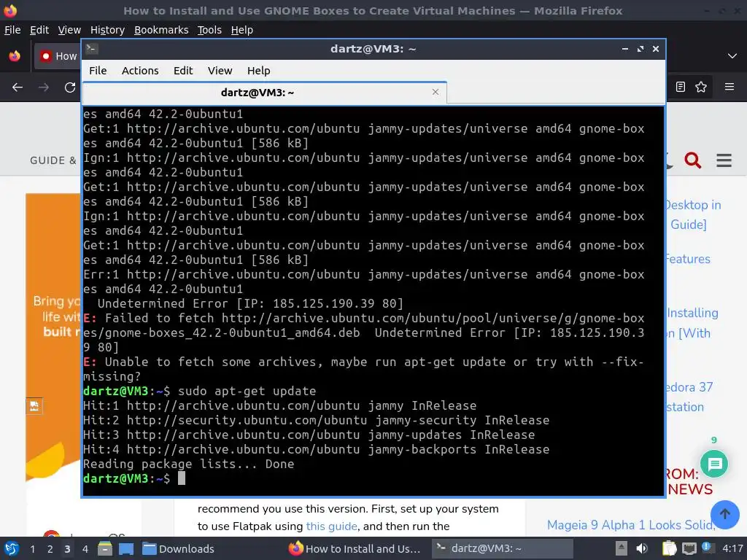Select the 'How' Firefox browser tab

pyautogui.click(x=58, y=56)
